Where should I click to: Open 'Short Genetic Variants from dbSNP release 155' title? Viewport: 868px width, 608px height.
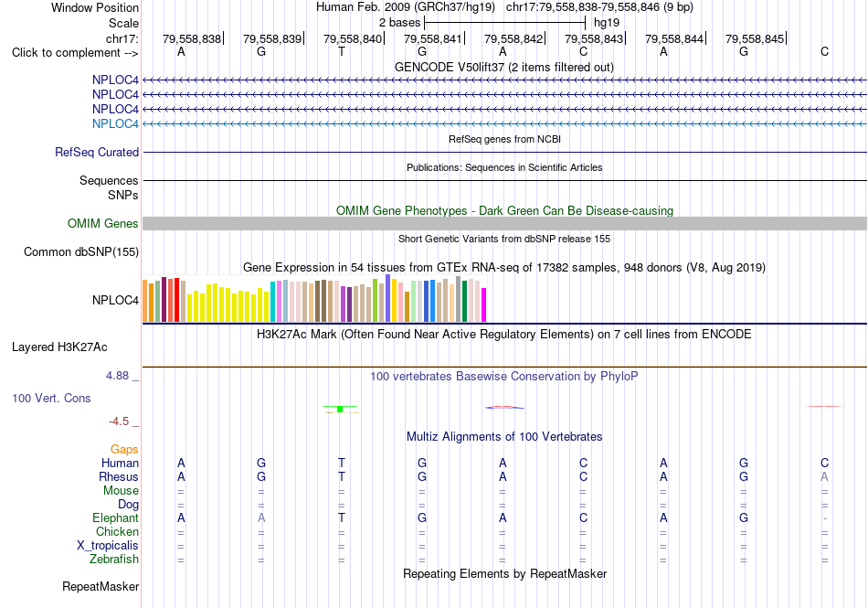point(504,239)
